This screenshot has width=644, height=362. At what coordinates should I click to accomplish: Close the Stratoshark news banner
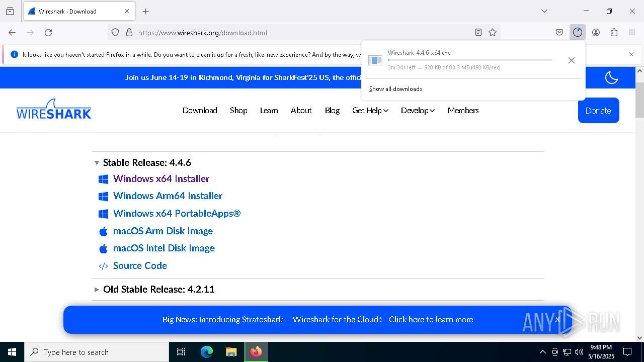557,319
